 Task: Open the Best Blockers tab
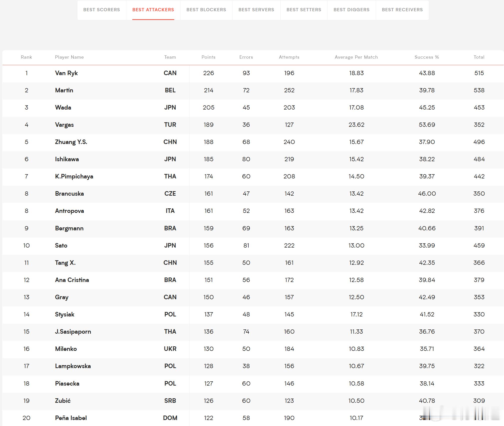click(206, 10)
